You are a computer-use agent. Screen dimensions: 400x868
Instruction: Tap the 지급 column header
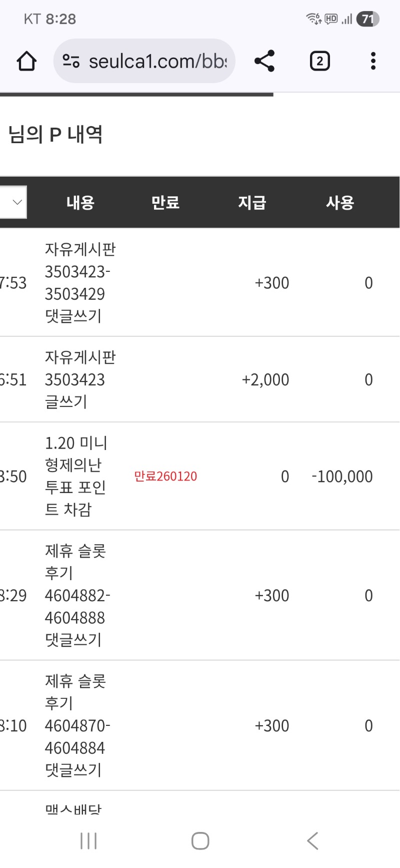(252, 203)
